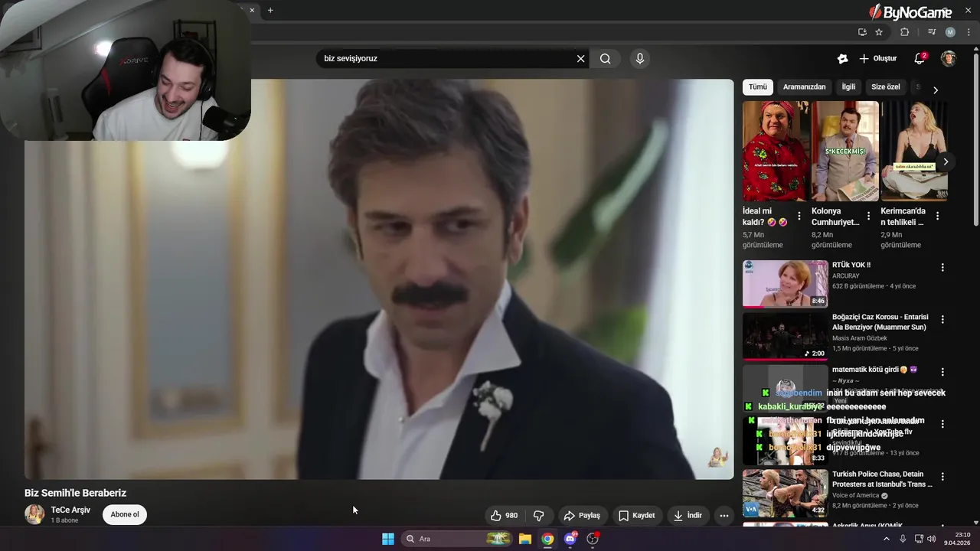Open the YouTube account avatar menu
The height and width of the screenshot is (551, 980).
click(949, 59)
